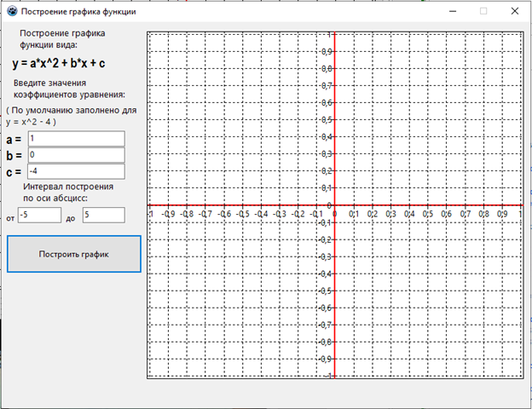Image resolution: width=532 pixels, height=409 pixels.
Task: Click the application icon in the title bar
Action: point(12,12)
